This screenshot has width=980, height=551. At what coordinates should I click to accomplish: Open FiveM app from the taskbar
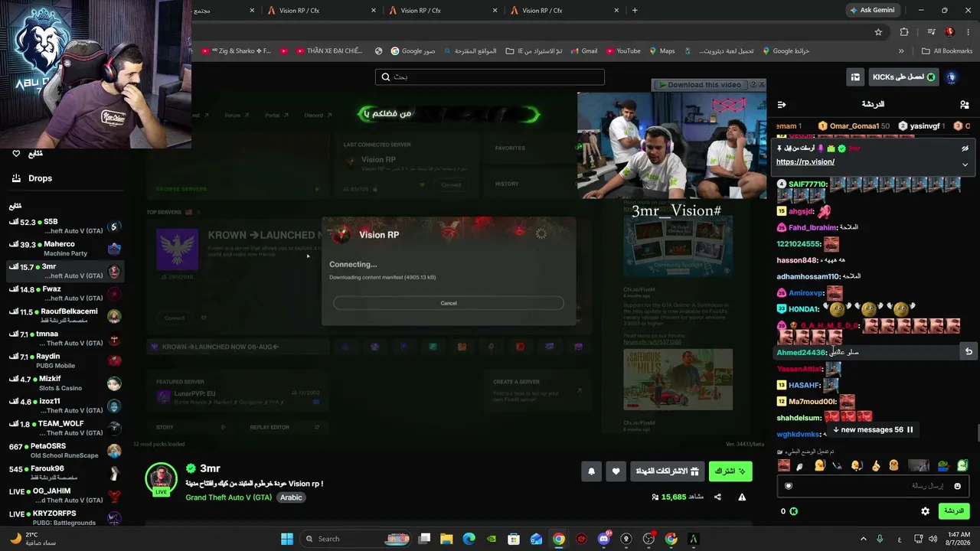694,539
